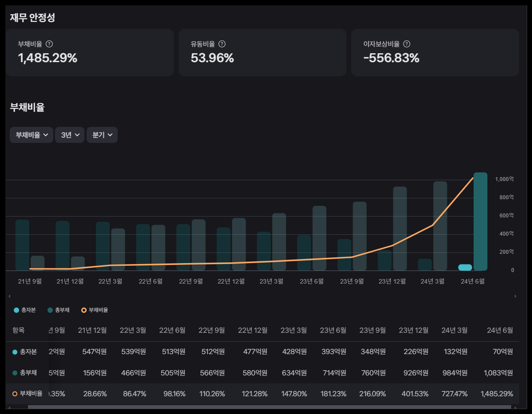Click the 24년 6월 총자본 bar
Viewport: 532px width, 414px height.
click(465, 267)
